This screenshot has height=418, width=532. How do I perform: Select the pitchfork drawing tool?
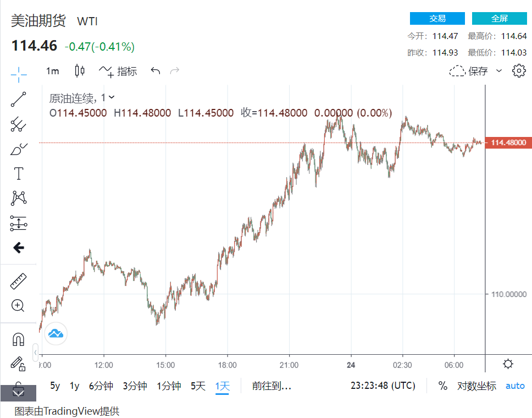[x=19, y=124]
